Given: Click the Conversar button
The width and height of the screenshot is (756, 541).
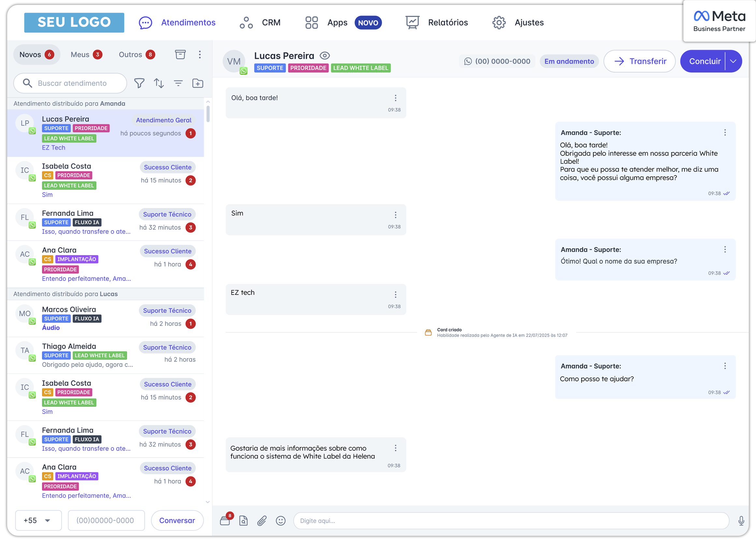Looking at the screenshot, I should tap(177, 520).
